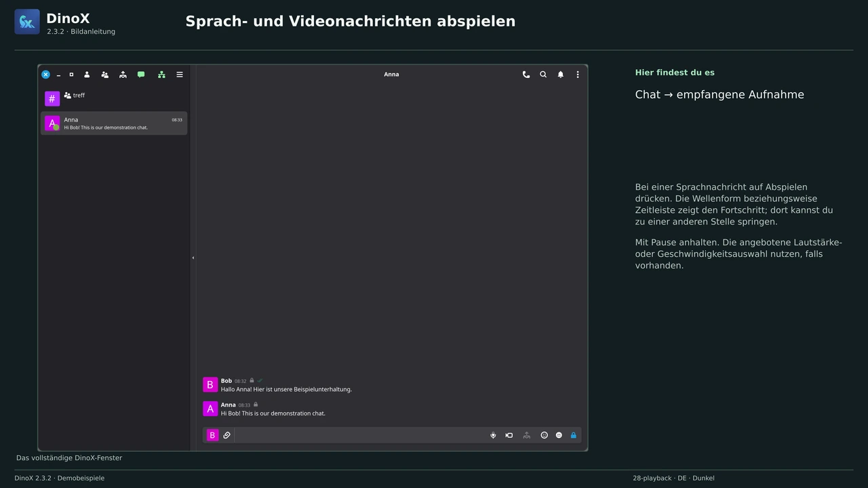The height and width of the screenshot is (488, 868).
Task: Collapse the sidebar with the divider arrow
Action: [193, 258]
